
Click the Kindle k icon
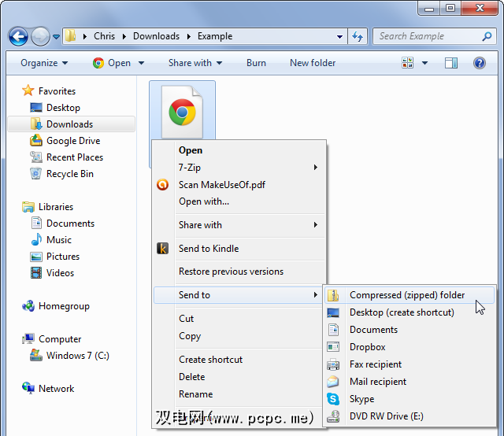pos(163,249)
